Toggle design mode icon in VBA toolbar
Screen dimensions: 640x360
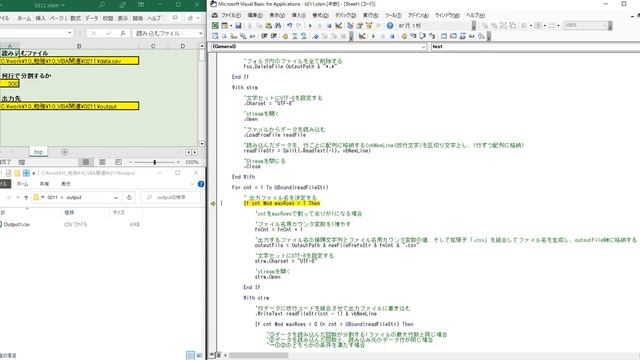338,26
